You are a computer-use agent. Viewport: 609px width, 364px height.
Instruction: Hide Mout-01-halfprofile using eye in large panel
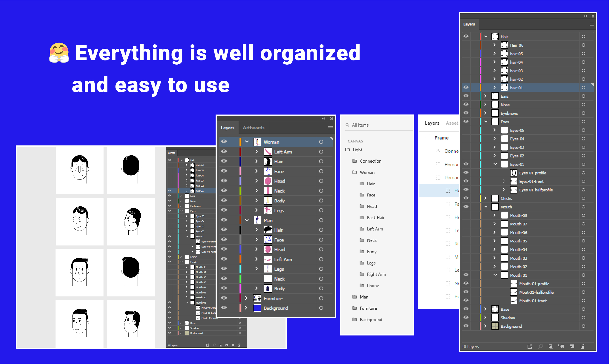(466, 292)
